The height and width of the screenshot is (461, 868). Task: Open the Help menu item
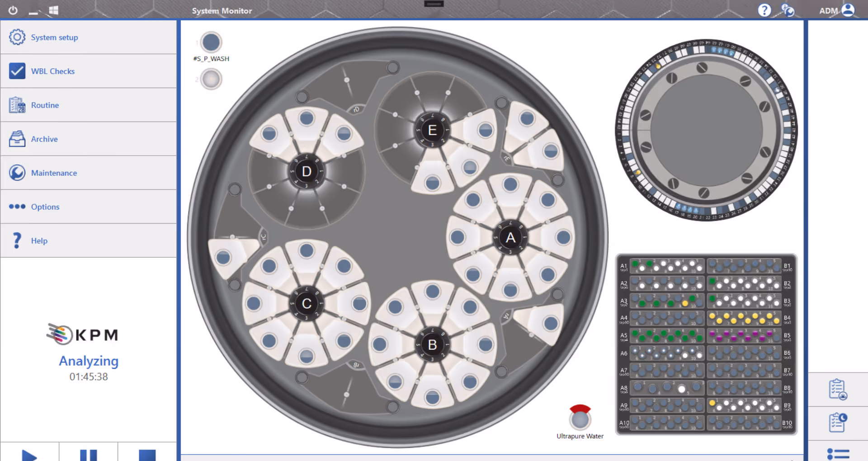89,240
